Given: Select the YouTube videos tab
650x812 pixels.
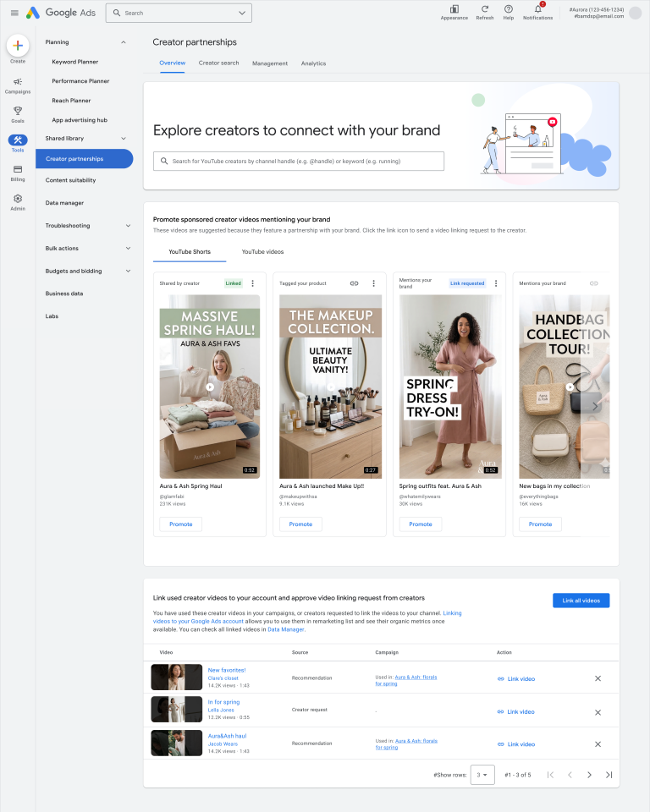Looking at the screenshot, I should click(x=263, y=252).
